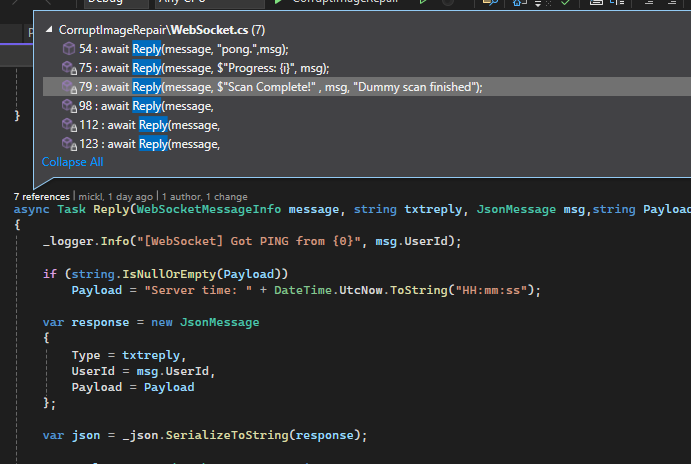Click the "Server time: " string literal
Screen dimensions: 691x464
click(x=198, y=290)
